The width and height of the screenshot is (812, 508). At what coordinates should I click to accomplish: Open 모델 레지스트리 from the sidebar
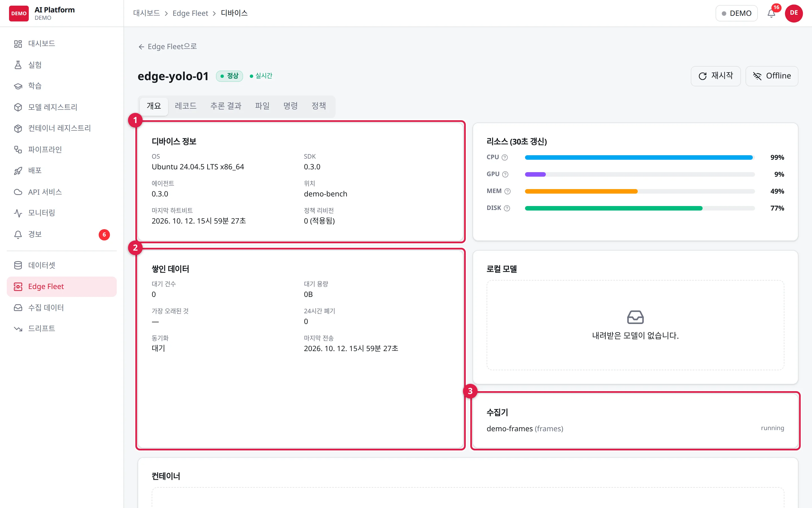(x=61, y=107)
